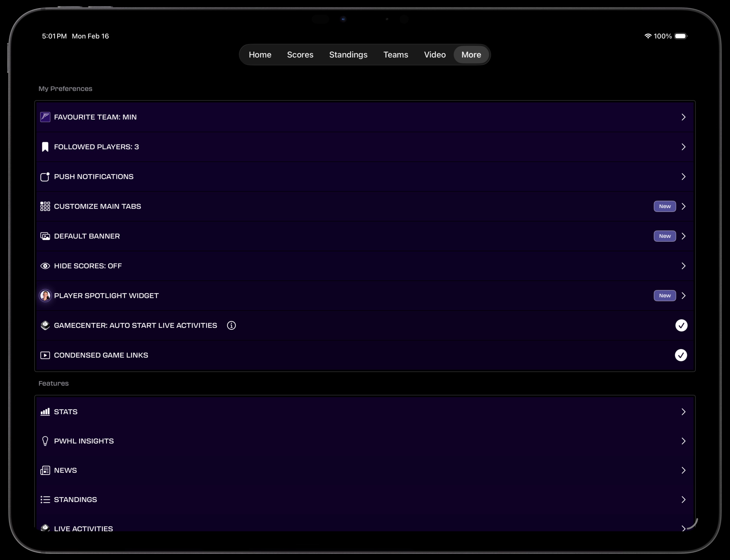Switch to the Scores tab
The width and height of the screenshot is (730, 560).
300,55
